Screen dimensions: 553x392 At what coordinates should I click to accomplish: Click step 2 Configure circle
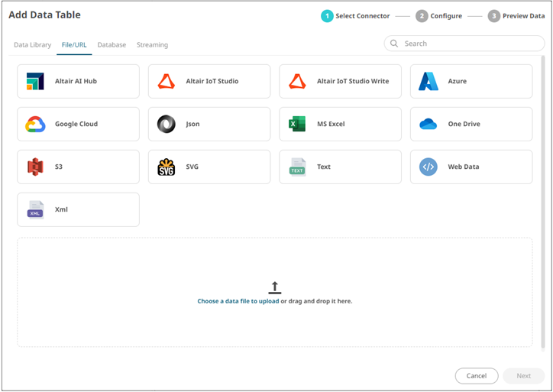(x=422, y=16)
